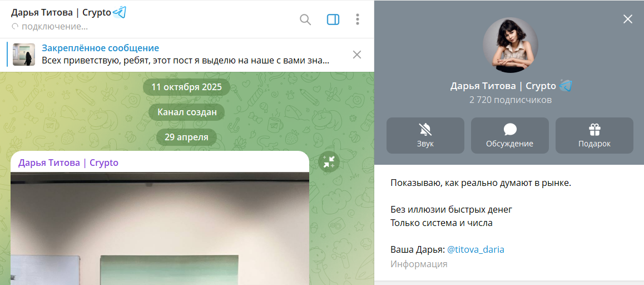Image resolution: width=644 pixels, height=285 pixels.
Task: Click the channel title in the header
Action: pos(61,12)
